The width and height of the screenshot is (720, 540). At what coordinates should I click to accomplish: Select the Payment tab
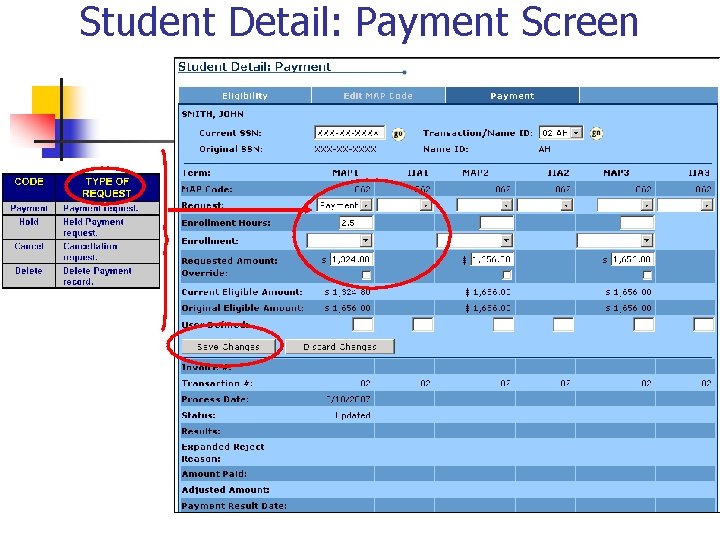(512, 96)
